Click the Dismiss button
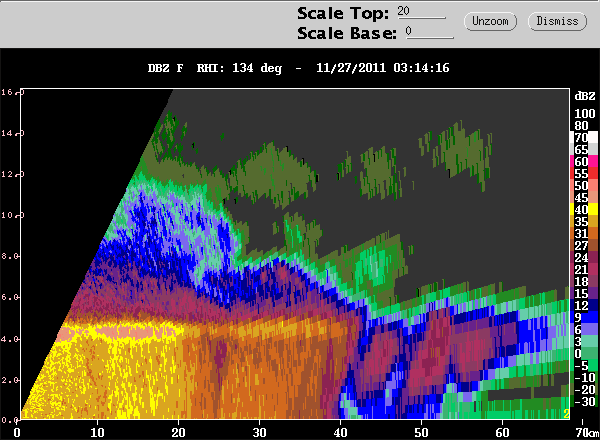The width and height of the screenshot is (600, 440). click(557, 21)
